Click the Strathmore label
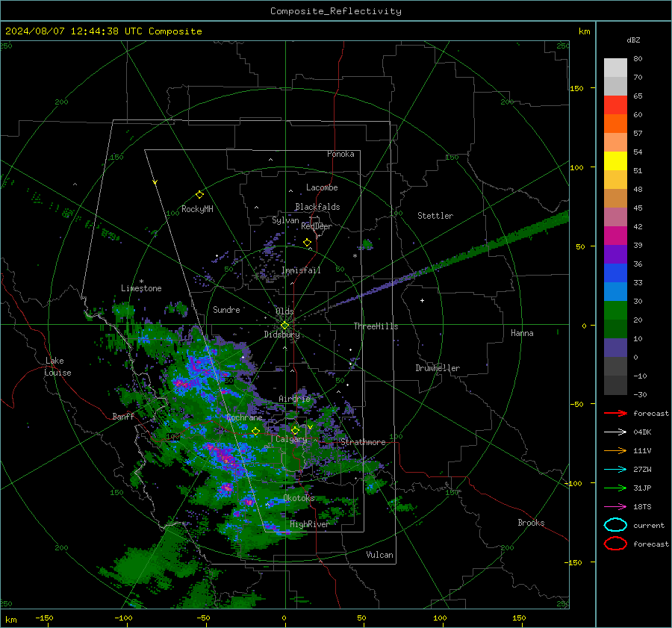Screen dimensions: 672x628 click(x=363, y=442)
